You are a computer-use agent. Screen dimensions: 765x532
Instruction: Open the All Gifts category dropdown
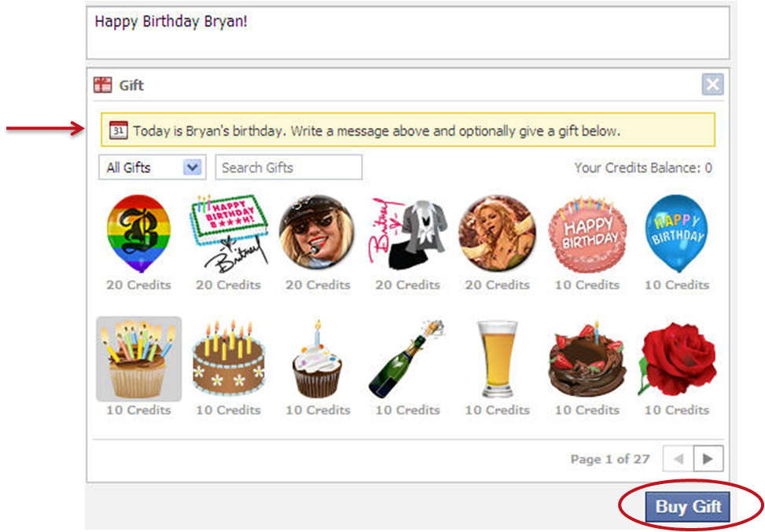point(153,167)
